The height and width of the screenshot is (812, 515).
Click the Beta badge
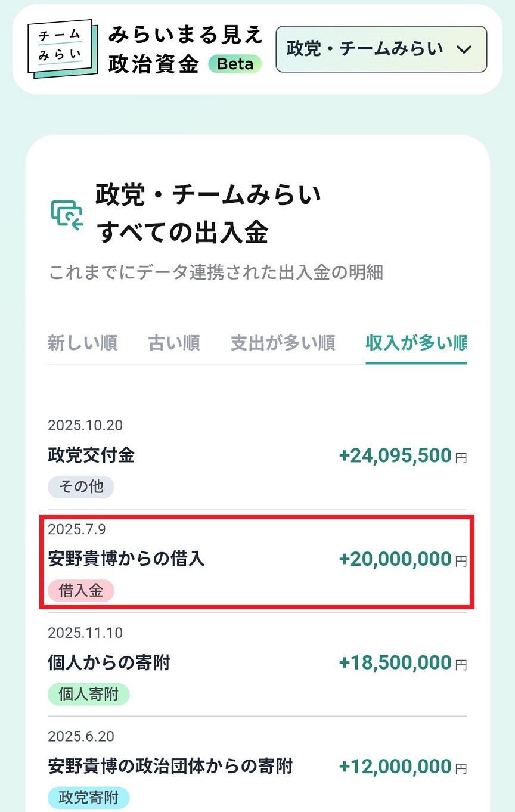pyautogui.click(x=235, y=64)
